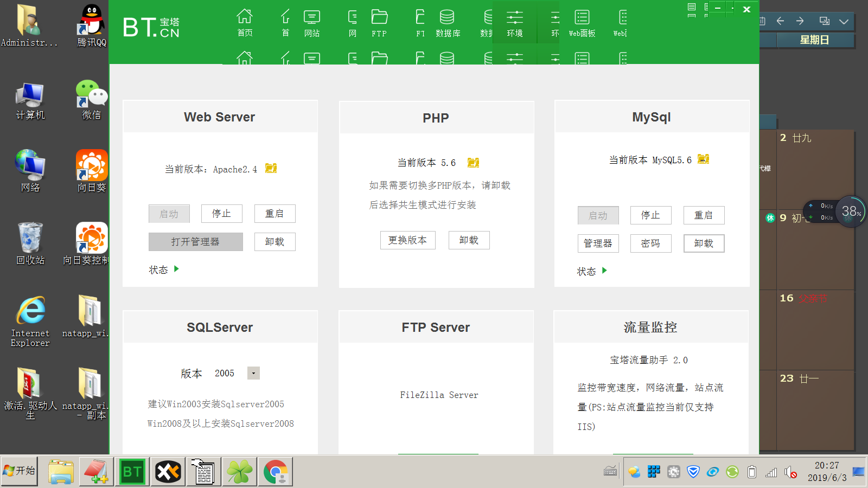Click muted volume tray icon

(791, 472)
